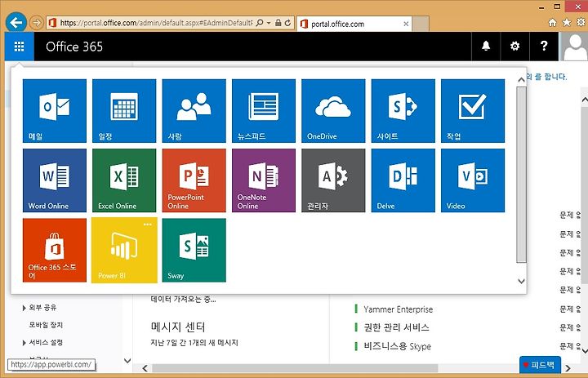
Task: Open the Office 365 스토어 tile
Action: (55, 250)
